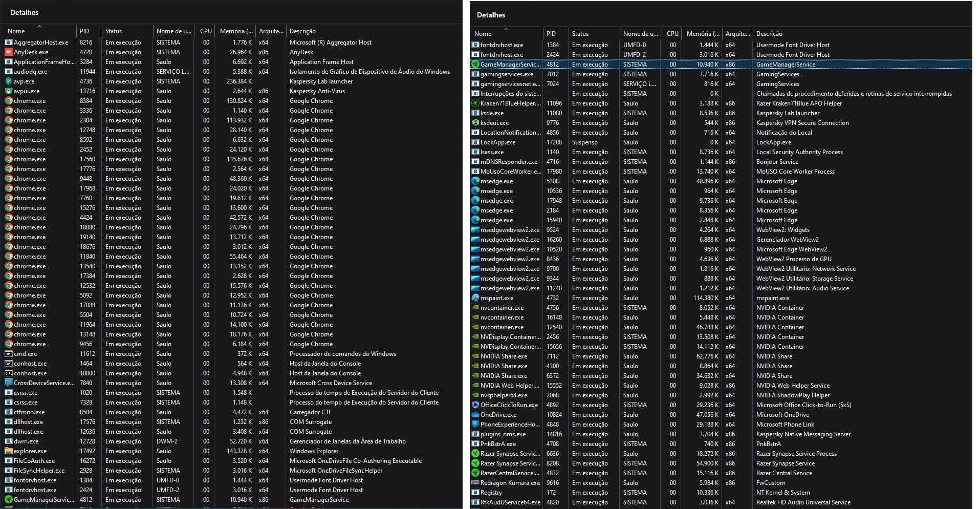Select the AggregatorHost.exe row
Image resolution: width=980 pixels, height=509 pixels.
232,43
